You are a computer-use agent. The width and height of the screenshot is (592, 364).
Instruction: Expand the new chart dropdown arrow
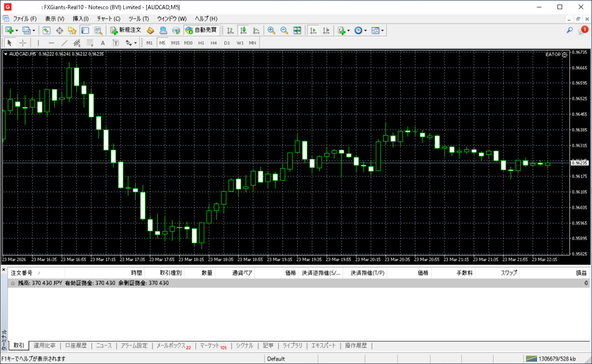click(x=16, y=30)
